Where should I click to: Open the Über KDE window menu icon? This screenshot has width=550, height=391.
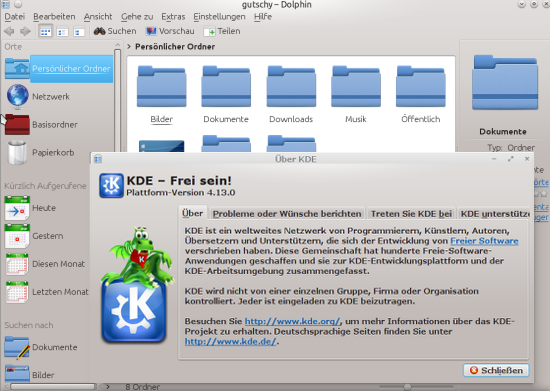[98, 159]
